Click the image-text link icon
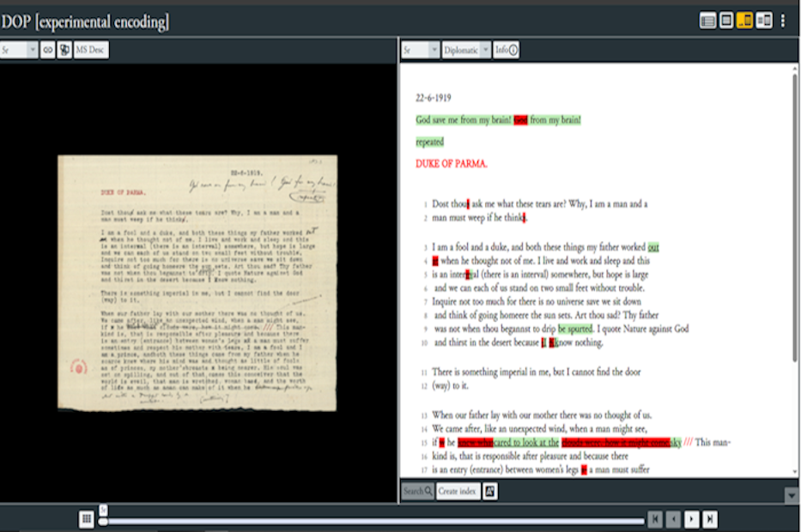The height and width of the screenshot is (532, 801). (x=48, y=51)
